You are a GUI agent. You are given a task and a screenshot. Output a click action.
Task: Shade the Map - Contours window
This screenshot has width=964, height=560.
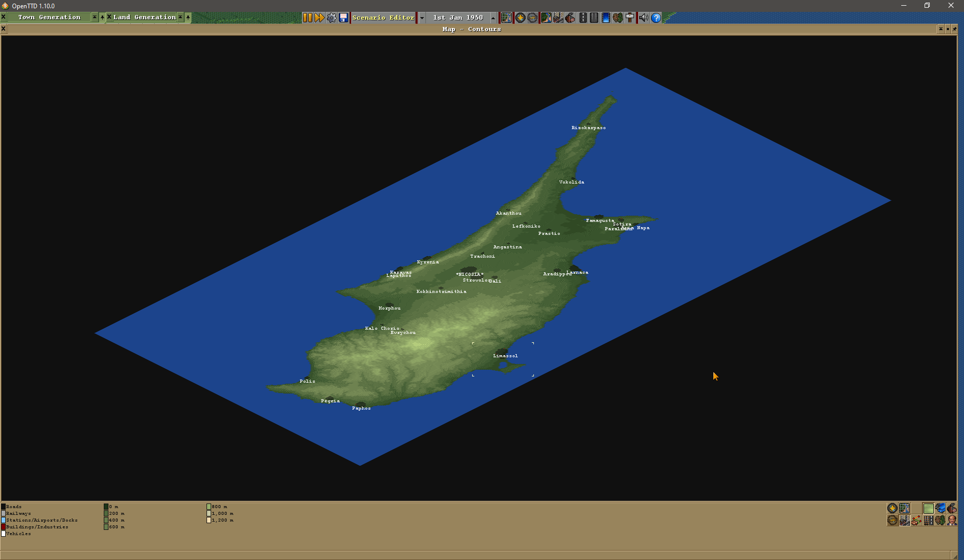(x=941, y=29)
